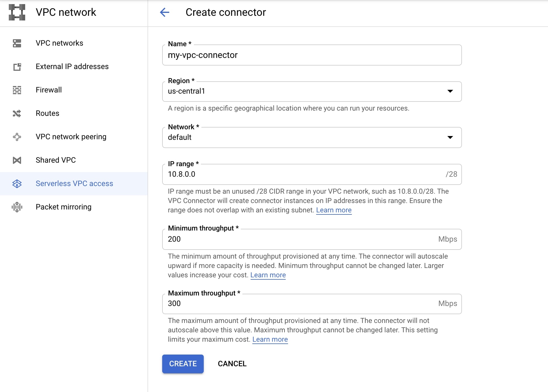The width and height of the screenshot is (548, 392).
Task: Click the VPC network product logo icon
Action: 17,12
